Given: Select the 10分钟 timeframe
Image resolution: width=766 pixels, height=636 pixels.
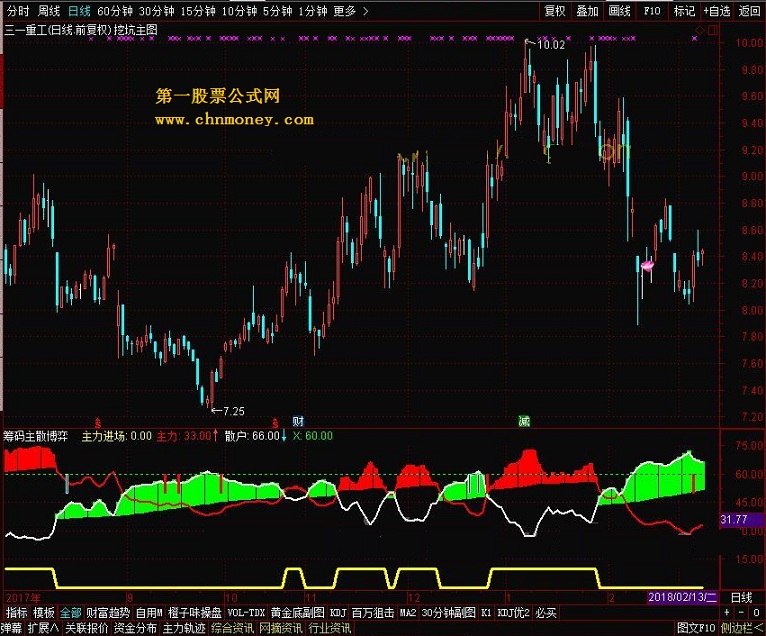Looking at the screenshot, I should (239, 11).
